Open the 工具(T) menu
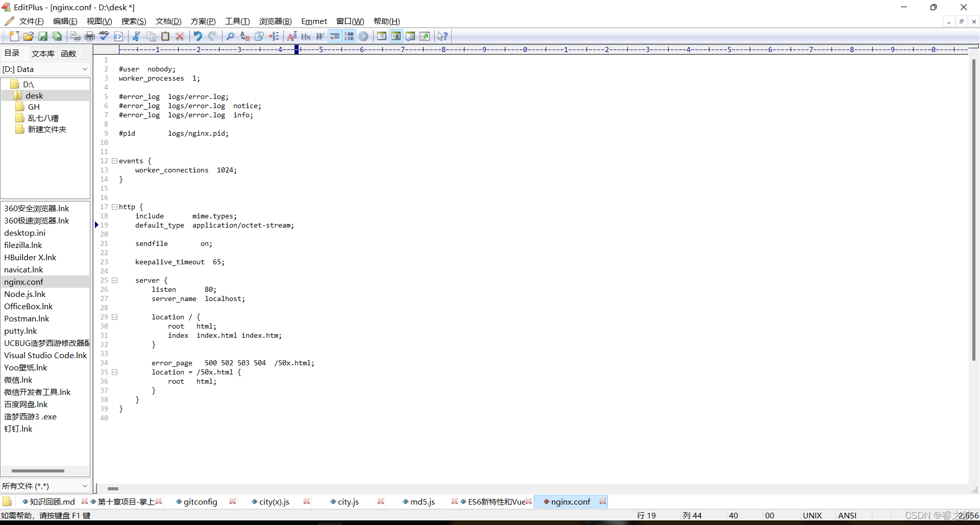 coord(237,21)
